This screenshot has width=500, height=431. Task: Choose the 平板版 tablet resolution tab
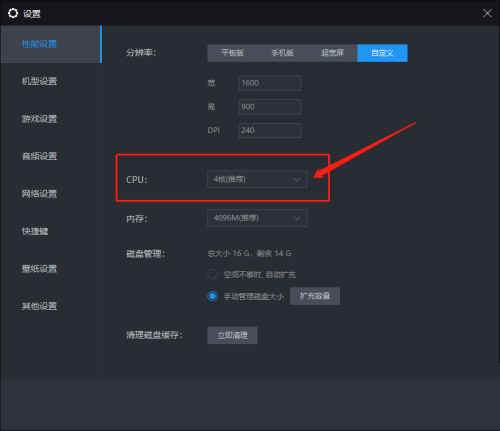pos(232,53)
